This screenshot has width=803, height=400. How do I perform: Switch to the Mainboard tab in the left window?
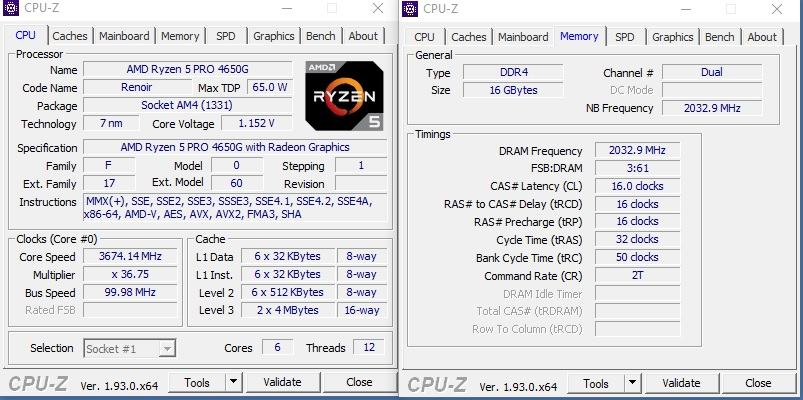click(124, 36)
